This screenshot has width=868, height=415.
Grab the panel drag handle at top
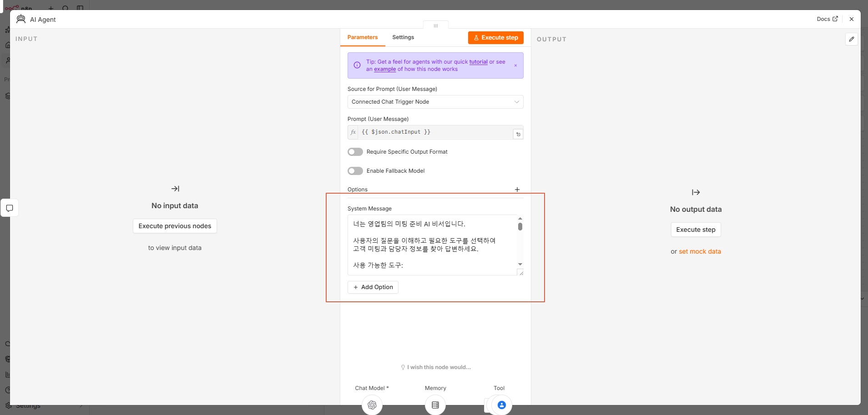[x=436, y=25]
